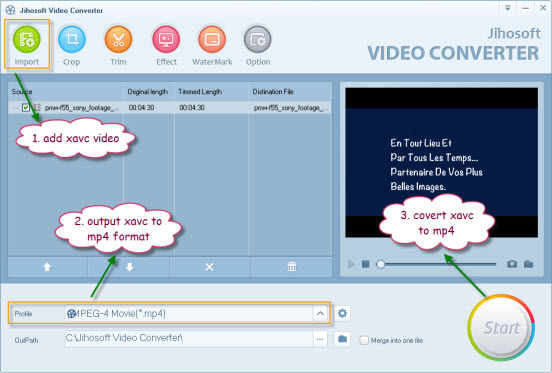The width and height of the screenshot is (552, 373).
Task: Move selected file down with arrow
Action: pos(130,267)
